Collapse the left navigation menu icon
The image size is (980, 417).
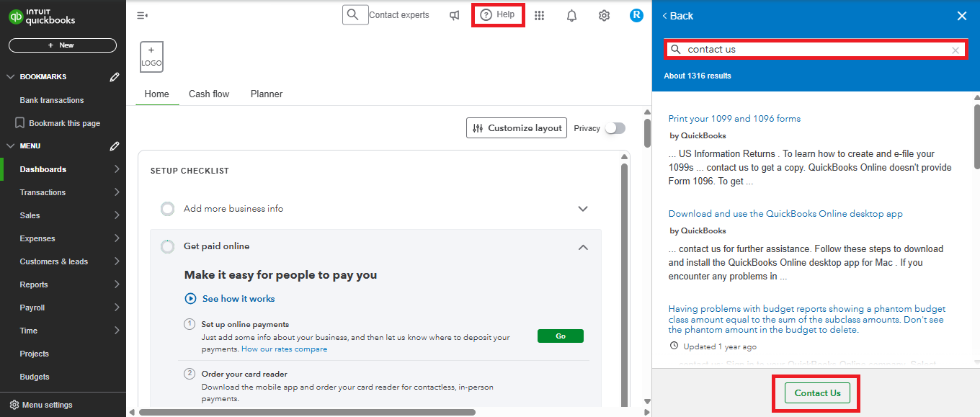[143, 15]
